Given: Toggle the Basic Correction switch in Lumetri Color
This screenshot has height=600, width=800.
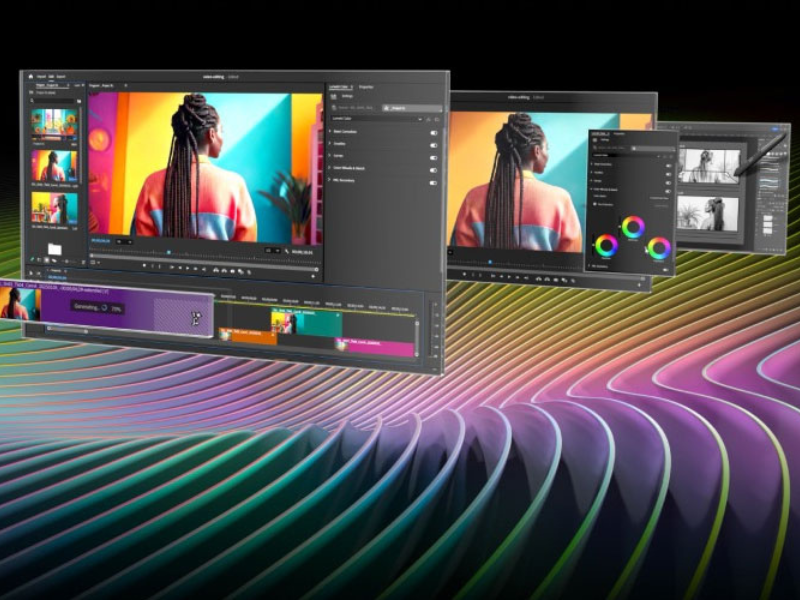Looking at the screenshot, I should coord(434,132).
